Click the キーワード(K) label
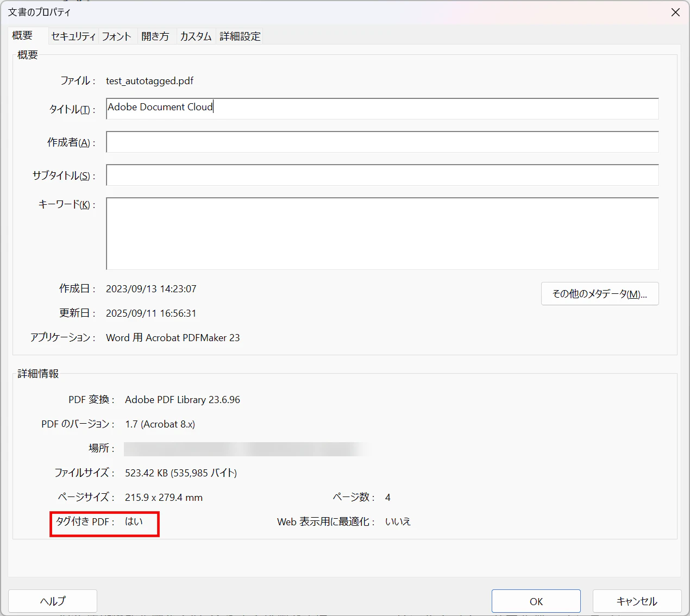690x616 pixels. point(67,205)
